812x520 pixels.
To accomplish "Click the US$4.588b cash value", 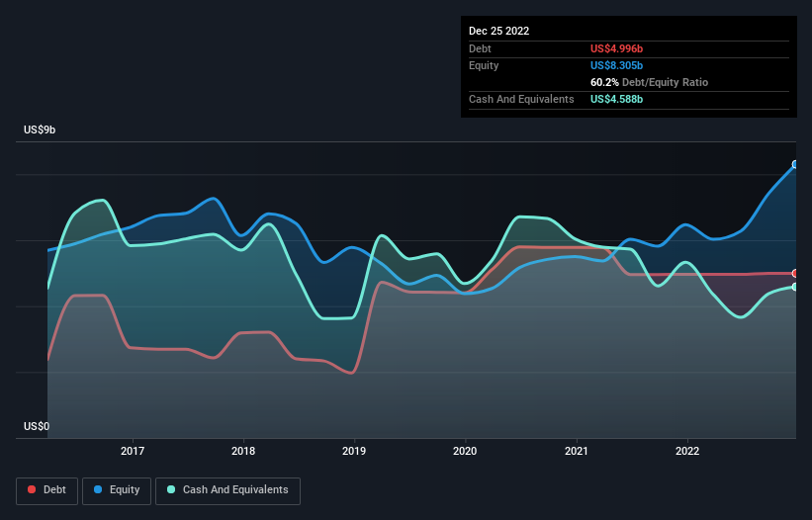I will pyautogui.click(x=616, y=99).
